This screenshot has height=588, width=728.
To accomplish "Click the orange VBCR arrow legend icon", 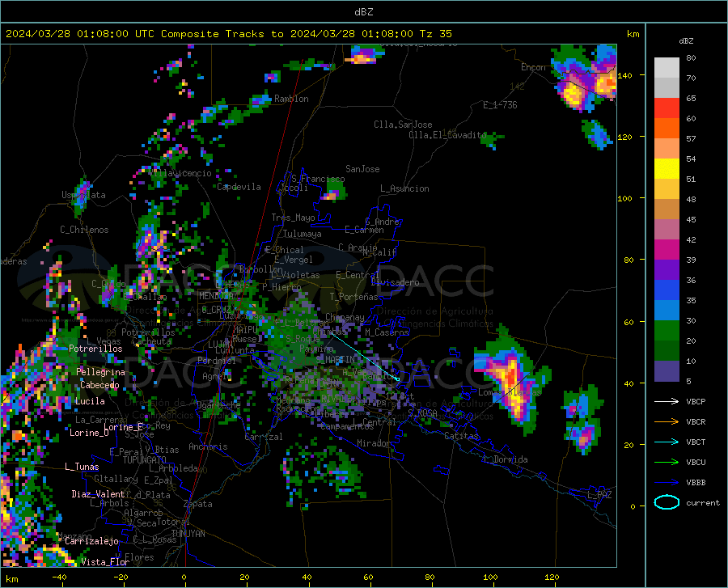I will [x=667, y=421].
